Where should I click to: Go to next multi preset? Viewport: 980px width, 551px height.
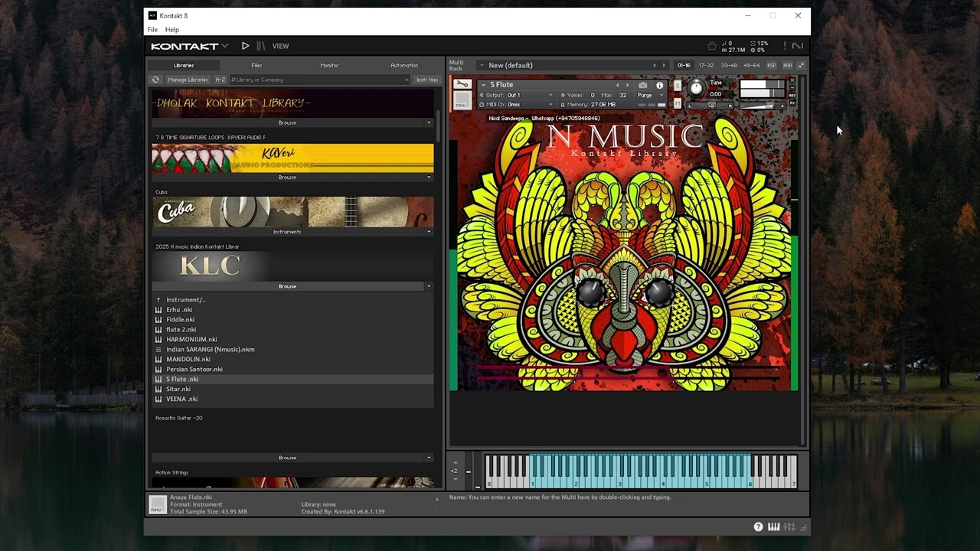[x=664, y=65]
